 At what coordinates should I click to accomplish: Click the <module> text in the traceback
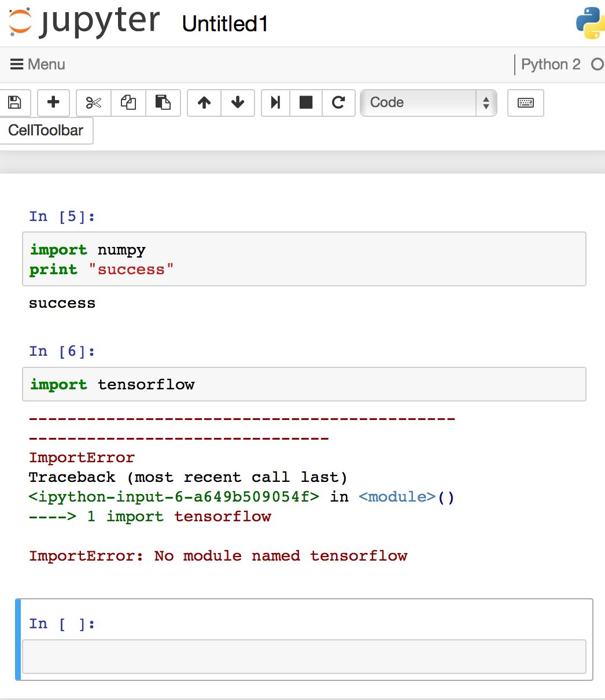coord(397,497)
